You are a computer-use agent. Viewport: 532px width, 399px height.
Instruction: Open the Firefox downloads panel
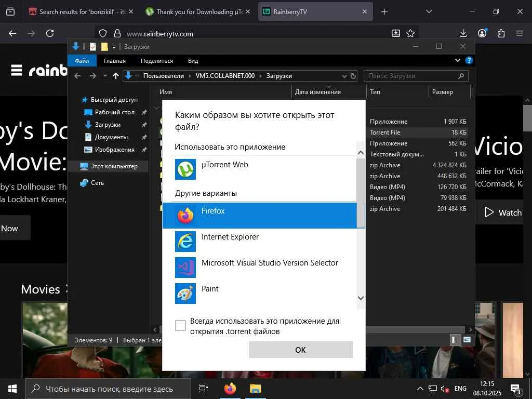(463, 33)
